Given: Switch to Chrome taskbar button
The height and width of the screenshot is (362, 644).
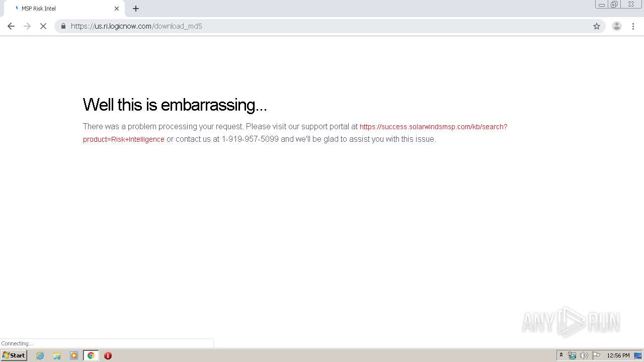Looking at the screenshot, I should click(x=91, y=355).
